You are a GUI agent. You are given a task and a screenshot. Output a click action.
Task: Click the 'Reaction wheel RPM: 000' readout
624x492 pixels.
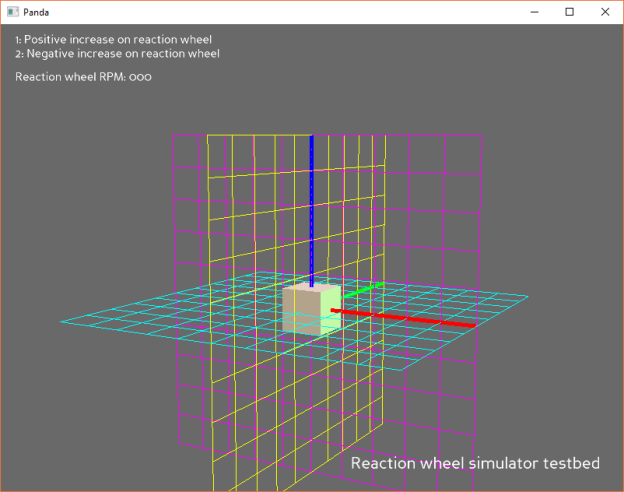83,77
